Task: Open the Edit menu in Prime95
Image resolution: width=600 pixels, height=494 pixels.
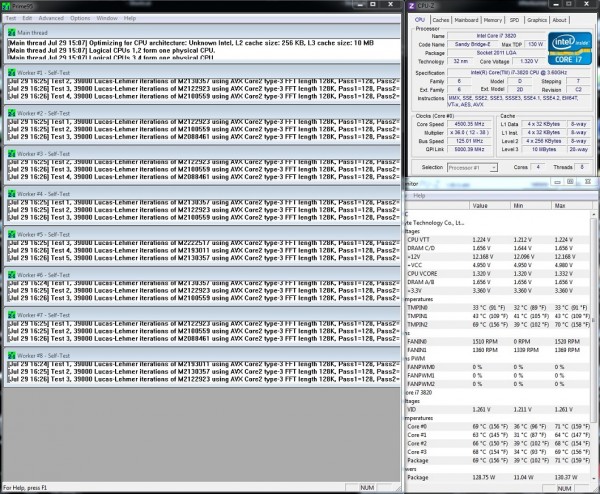Action: [x=27, y=18]
